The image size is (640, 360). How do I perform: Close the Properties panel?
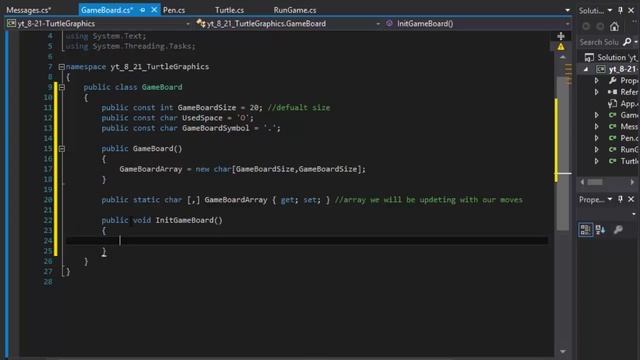click(631, 199)
